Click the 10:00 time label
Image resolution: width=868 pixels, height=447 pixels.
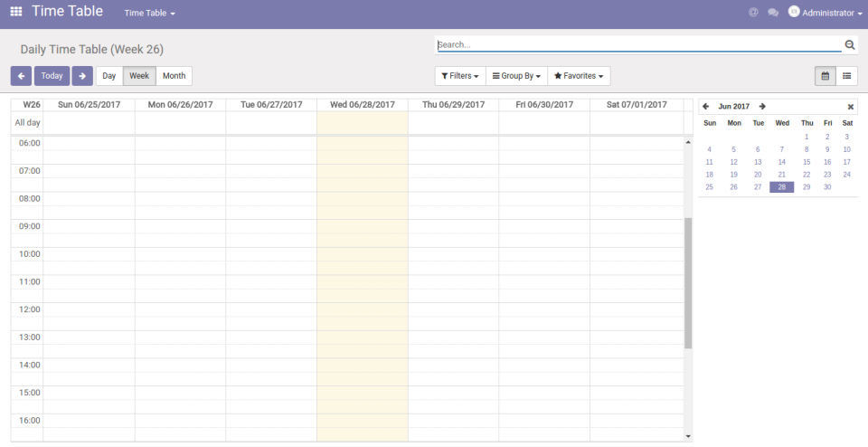[29, 254]
